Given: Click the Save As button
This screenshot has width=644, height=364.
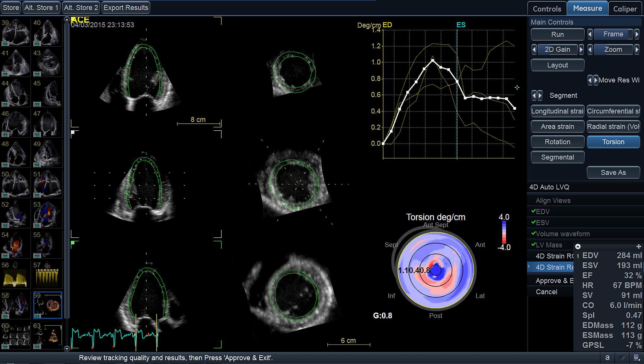Looking at the screenshot, I should (x=612, y=173).
